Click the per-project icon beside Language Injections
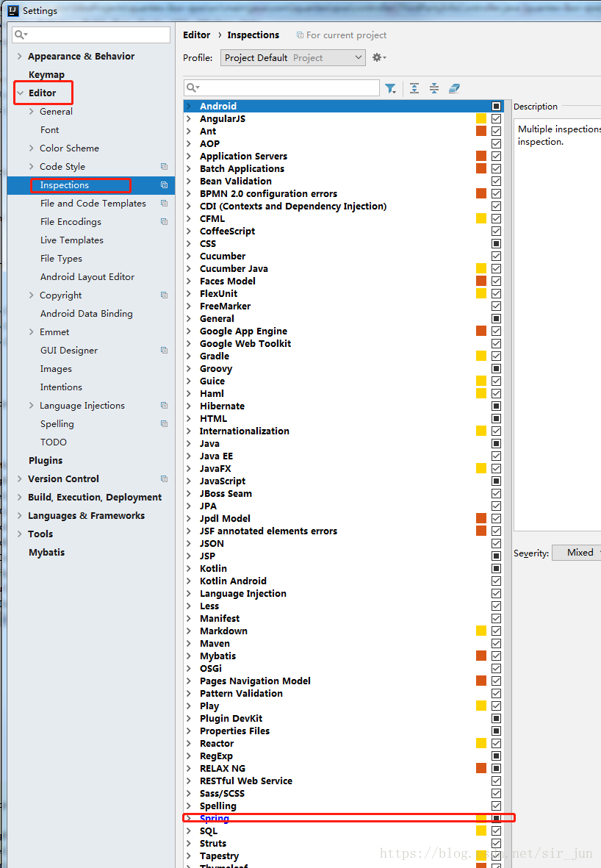The height and width of the screenshot is (868, 601). pos(165,405)
